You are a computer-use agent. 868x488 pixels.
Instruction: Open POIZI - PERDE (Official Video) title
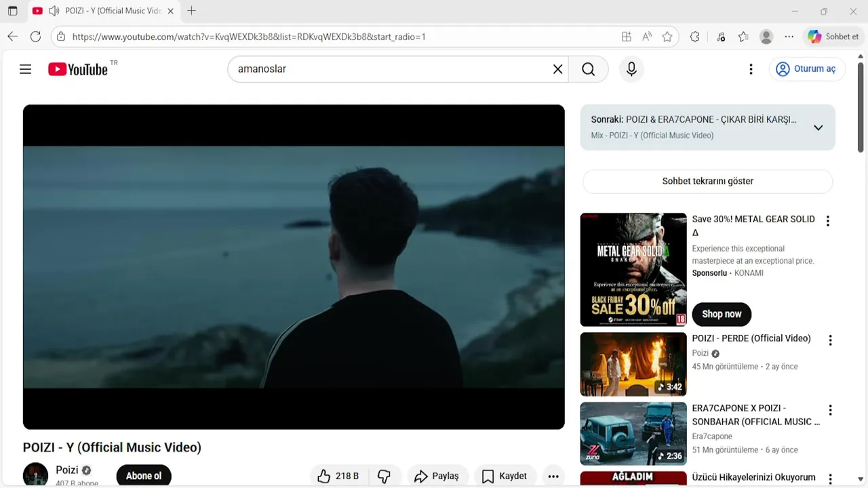pyautogui.click(x=751, y=338)
